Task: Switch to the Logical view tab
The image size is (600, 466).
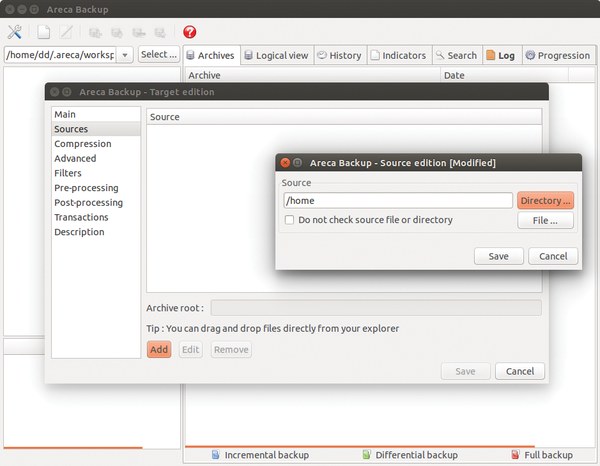Action: point(277,55)
